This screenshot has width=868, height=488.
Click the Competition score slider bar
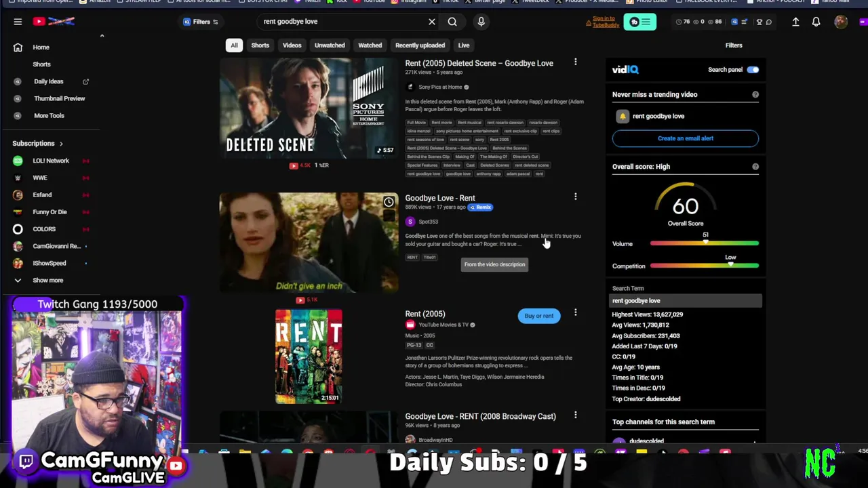(x=705, y=266)
